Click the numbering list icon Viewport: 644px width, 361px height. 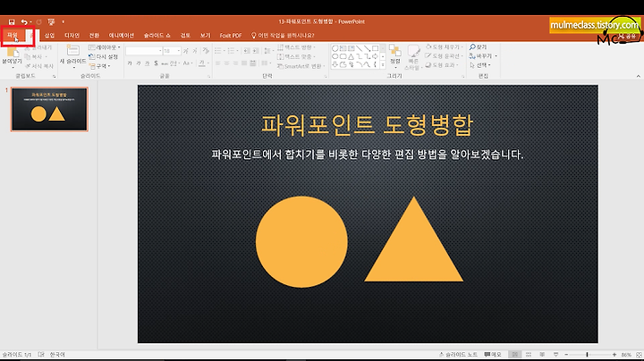232,50
